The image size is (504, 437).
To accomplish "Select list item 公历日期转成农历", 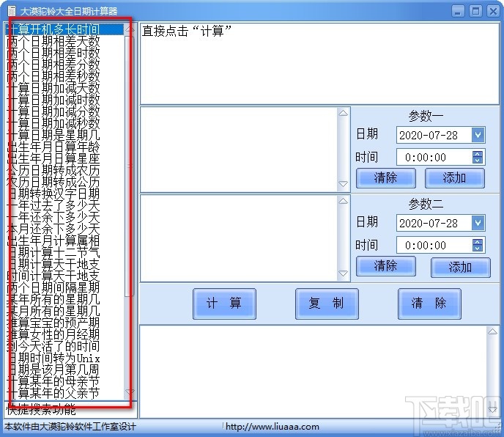I will (64, 170).
